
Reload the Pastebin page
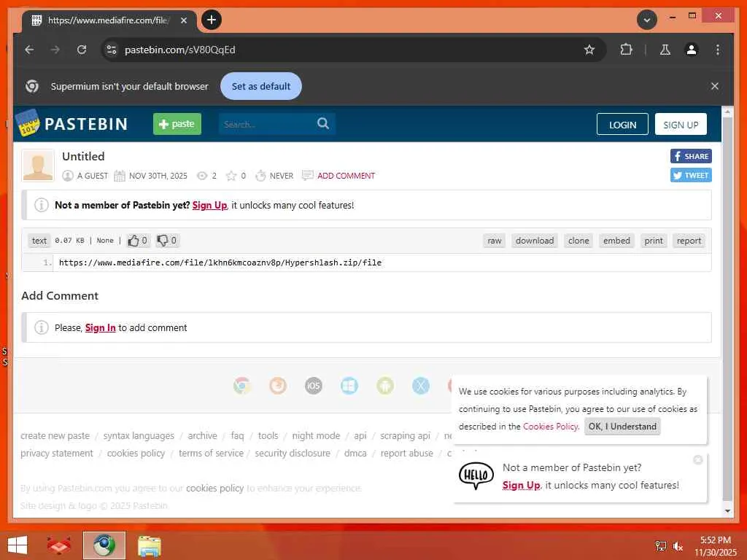(x=82, y=50)
